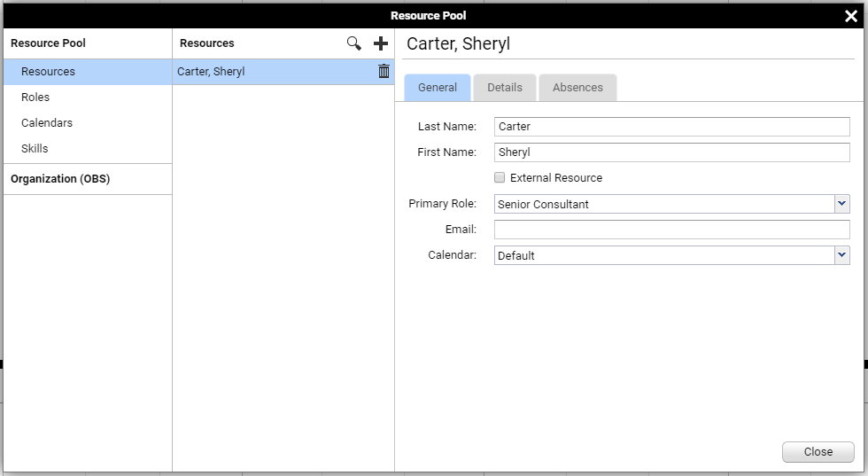Click the search magnifier icon in Resources
This screenshot has width=868, height=476.
354,43
